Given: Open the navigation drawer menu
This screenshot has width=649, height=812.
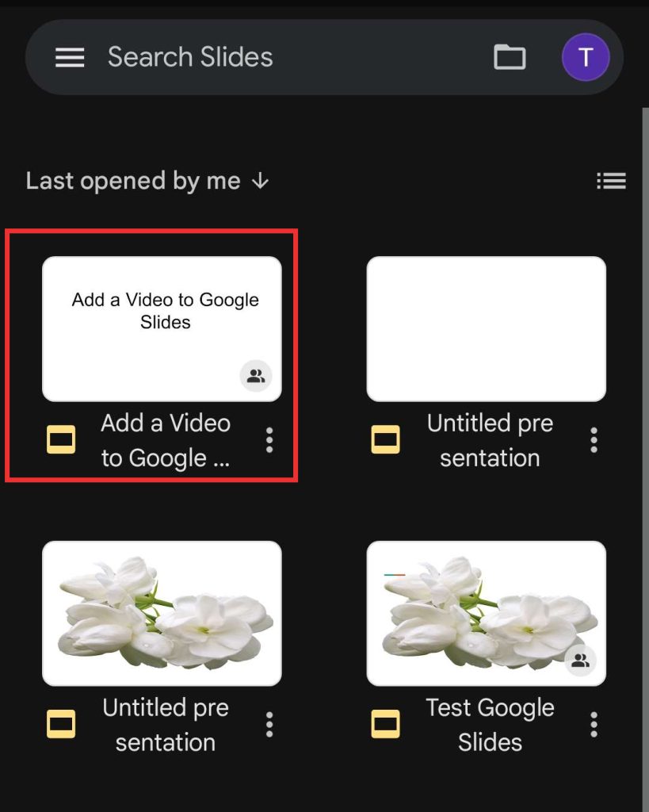Looking at the screenshot, I should click(70, 56).
